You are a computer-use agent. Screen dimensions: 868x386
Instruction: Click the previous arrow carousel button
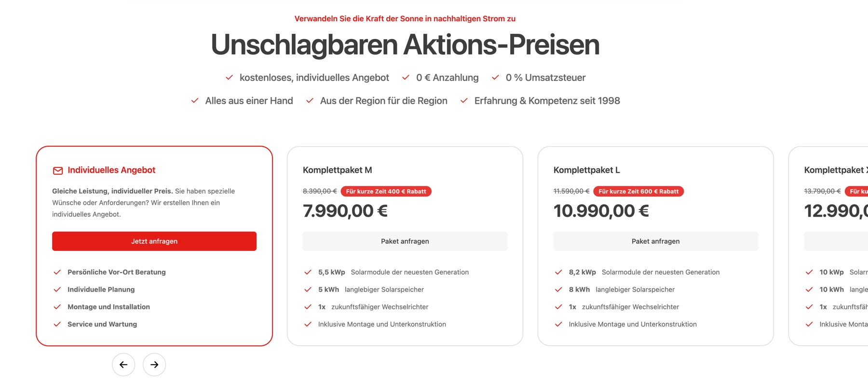coord(123,365)
